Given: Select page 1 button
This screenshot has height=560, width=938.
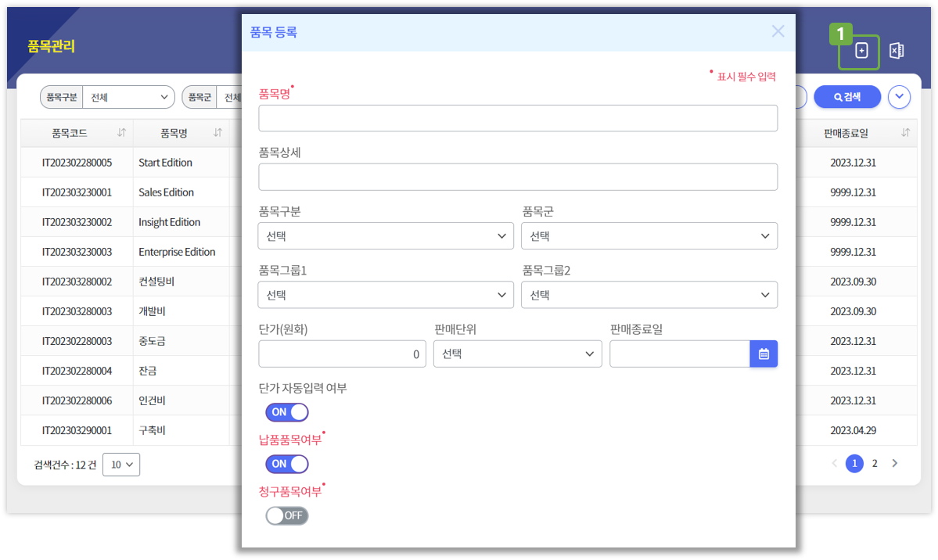Looking at the screenshot, I should 854,463.
